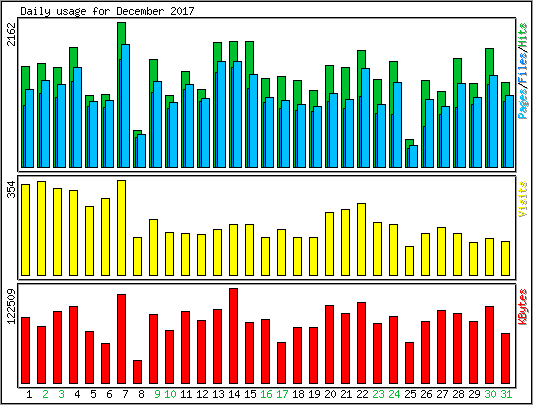Click day label 8 on the x-axis
The height and width of the screenshot is (405, 533).
pyautogui.click(x=141, y=394)
